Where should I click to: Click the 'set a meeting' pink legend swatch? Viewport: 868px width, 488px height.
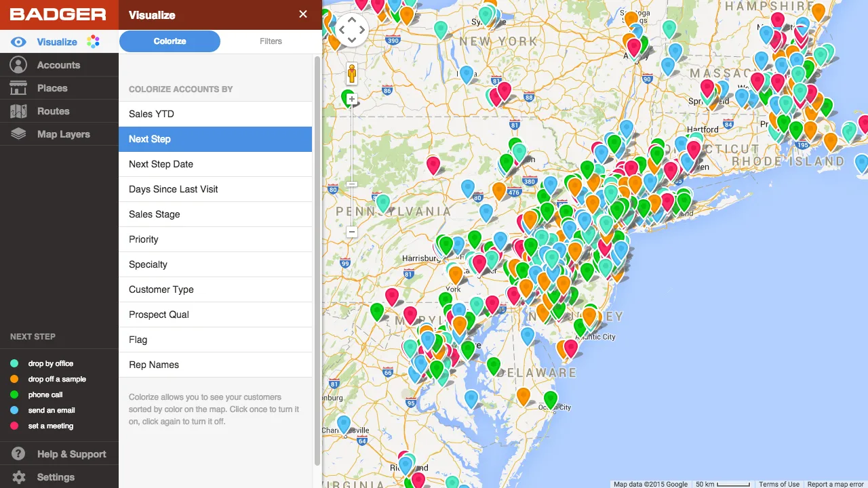coord(14,426)
